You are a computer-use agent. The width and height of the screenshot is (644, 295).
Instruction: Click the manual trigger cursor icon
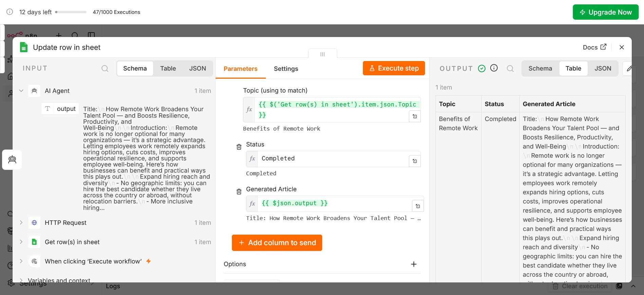34,261
